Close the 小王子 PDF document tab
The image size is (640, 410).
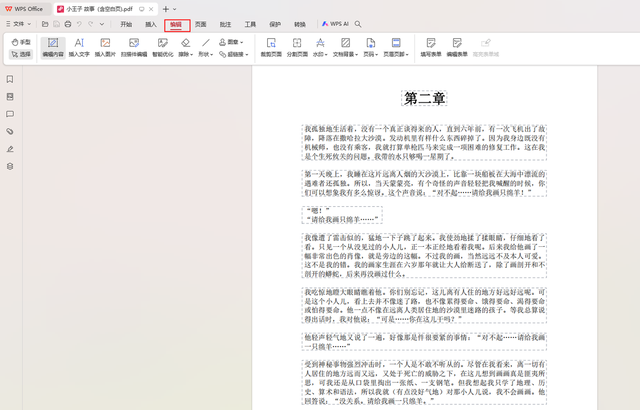pyautogui.click(x=151, y=9)
